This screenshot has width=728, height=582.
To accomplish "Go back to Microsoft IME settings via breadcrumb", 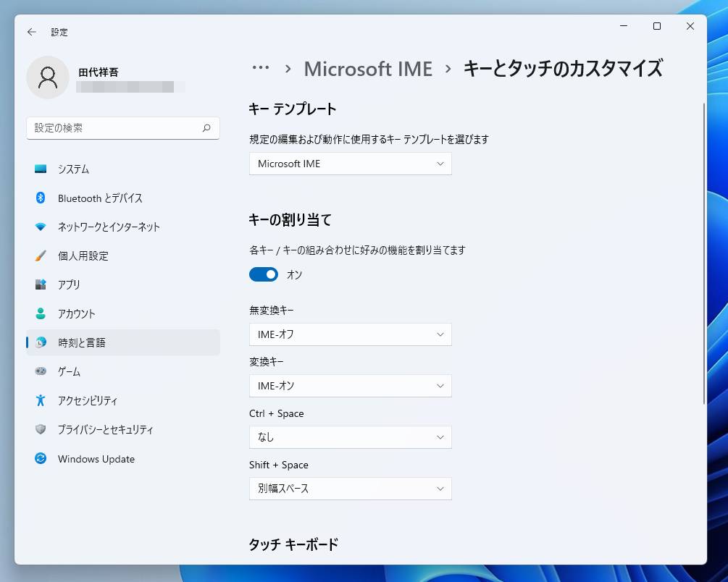I will [367, 68].
